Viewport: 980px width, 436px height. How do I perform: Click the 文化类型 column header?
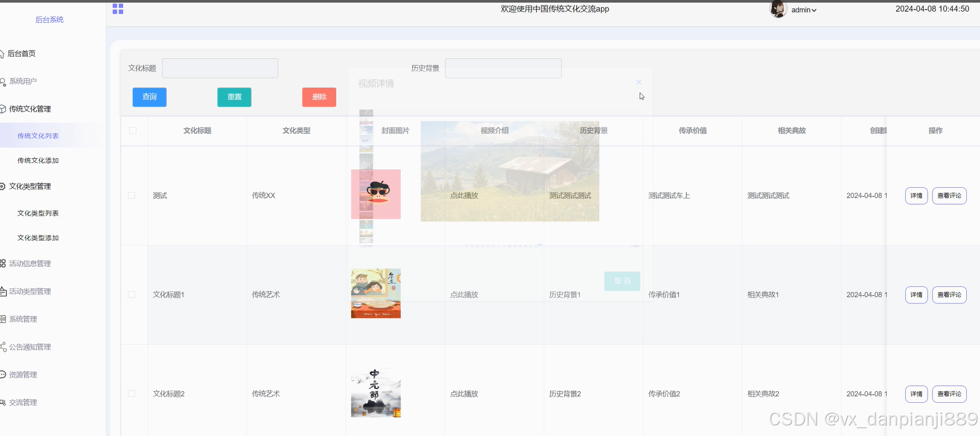(x=296, y=131)
